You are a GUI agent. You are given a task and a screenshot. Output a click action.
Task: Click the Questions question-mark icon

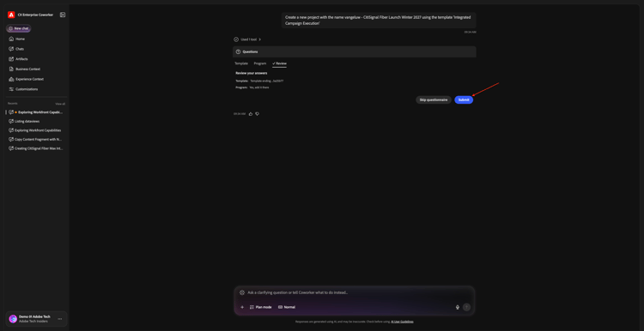238,51
